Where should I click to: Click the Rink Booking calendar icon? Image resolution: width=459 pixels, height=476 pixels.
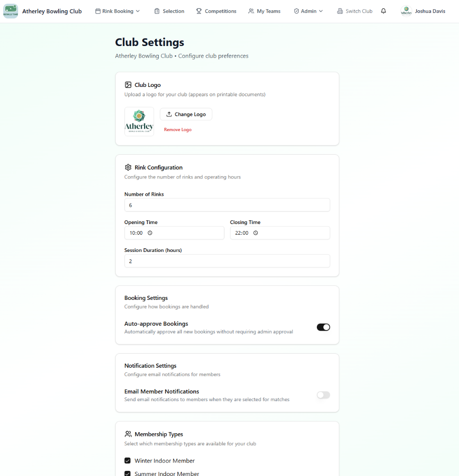[98, 11]
